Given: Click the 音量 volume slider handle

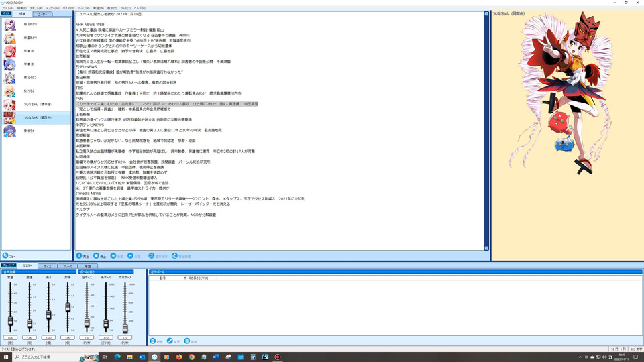Looking at the screenshot, I should click(x=10, y=321).
